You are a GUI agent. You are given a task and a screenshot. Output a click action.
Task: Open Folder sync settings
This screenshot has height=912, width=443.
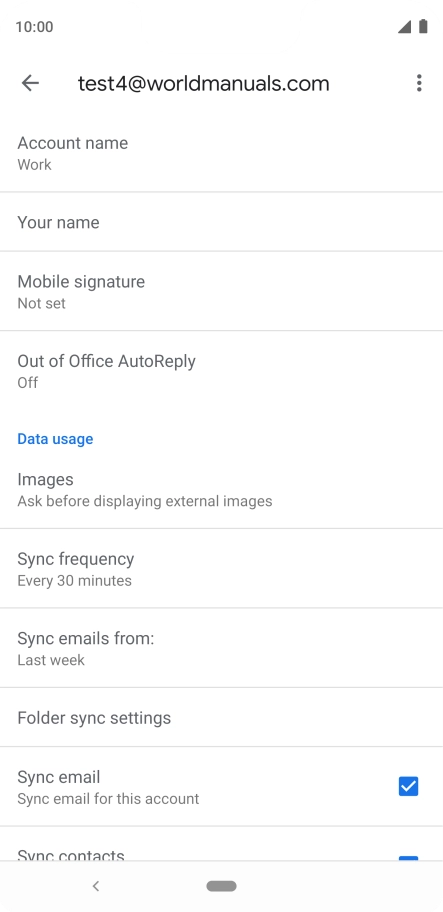click(222, 718)
